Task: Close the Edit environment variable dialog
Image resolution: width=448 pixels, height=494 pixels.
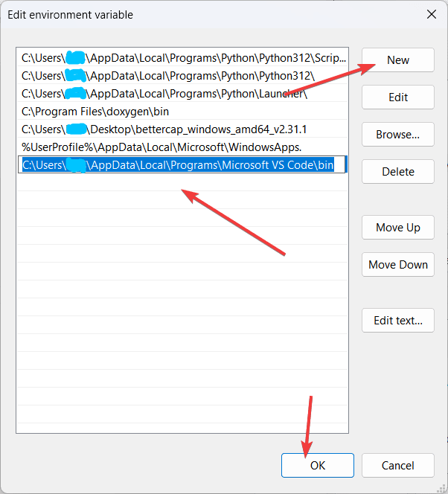Action: click(x=432, y=14)
